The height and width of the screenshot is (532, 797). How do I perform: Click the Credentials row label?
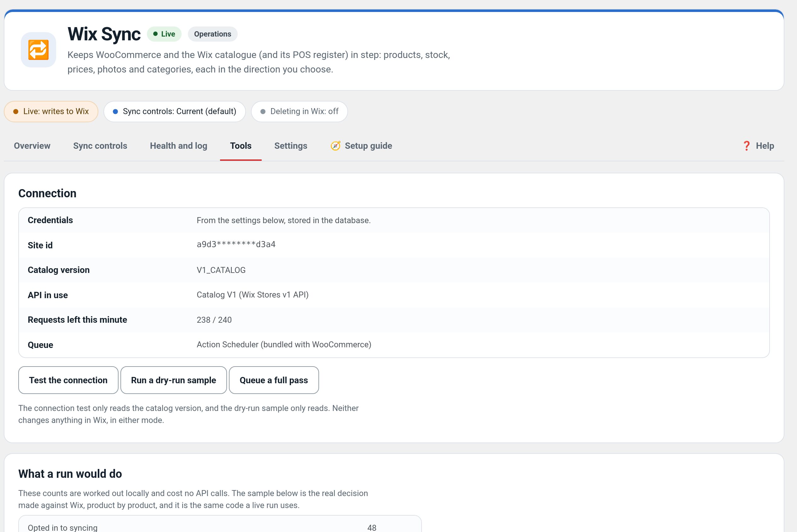click(50, 220)
